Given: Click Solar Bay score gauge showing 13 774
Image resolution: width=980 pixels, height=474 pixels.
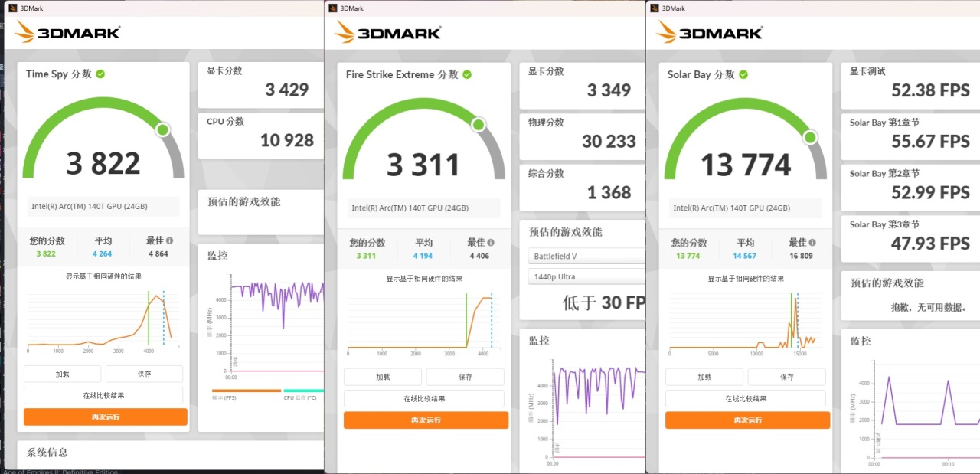Looking at the screenshot, I should coord(745,140).
